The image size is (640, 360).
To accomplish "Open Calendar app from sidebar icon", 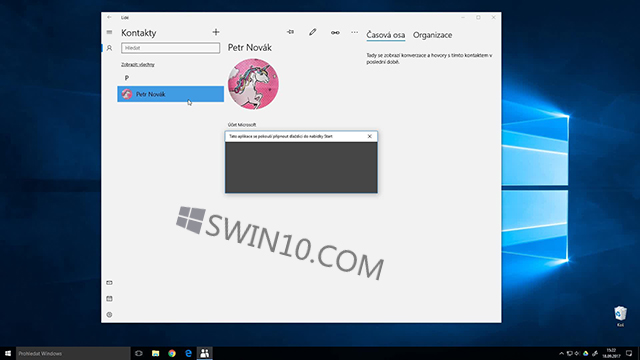I will click(109, 299).
